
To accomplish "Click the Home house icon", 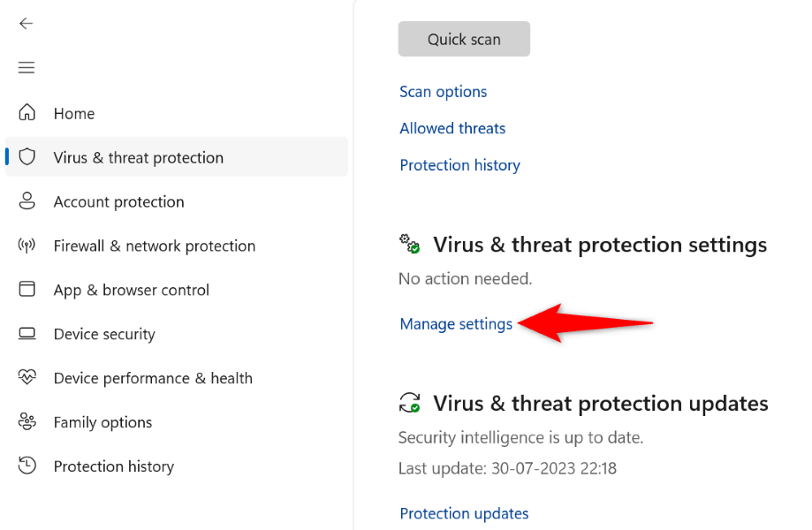I will (x=27, y=113).
